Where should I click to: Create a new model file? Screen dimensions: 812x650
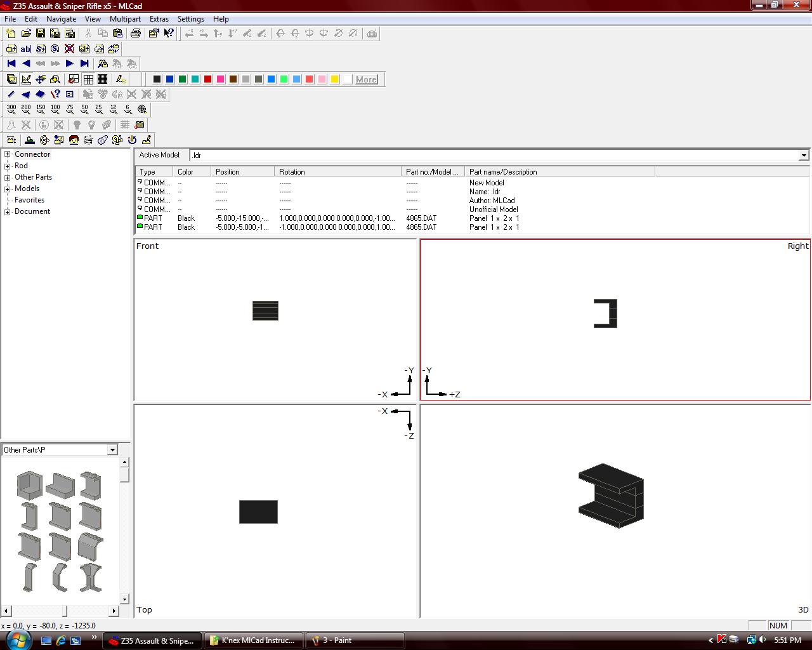[11, 34]
